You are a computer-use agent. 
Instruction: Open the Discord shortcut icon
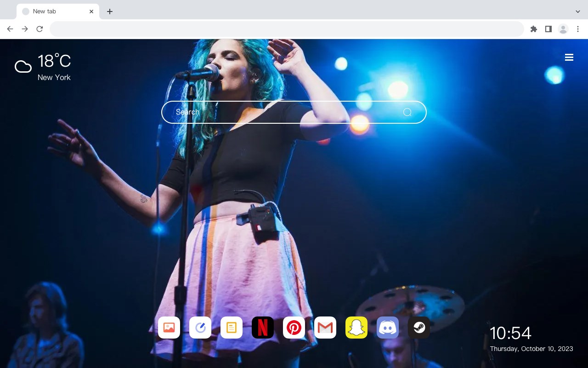388,328
